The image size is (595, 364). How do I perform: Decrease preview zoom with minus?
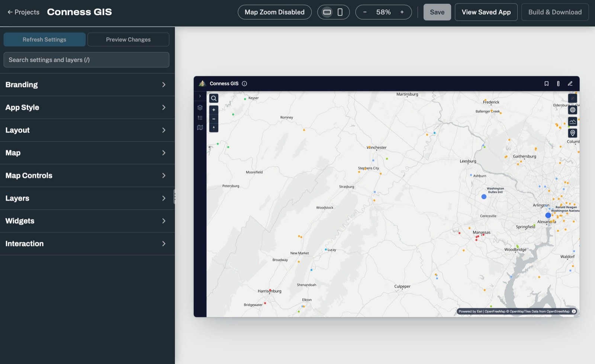tap(365, 12)
